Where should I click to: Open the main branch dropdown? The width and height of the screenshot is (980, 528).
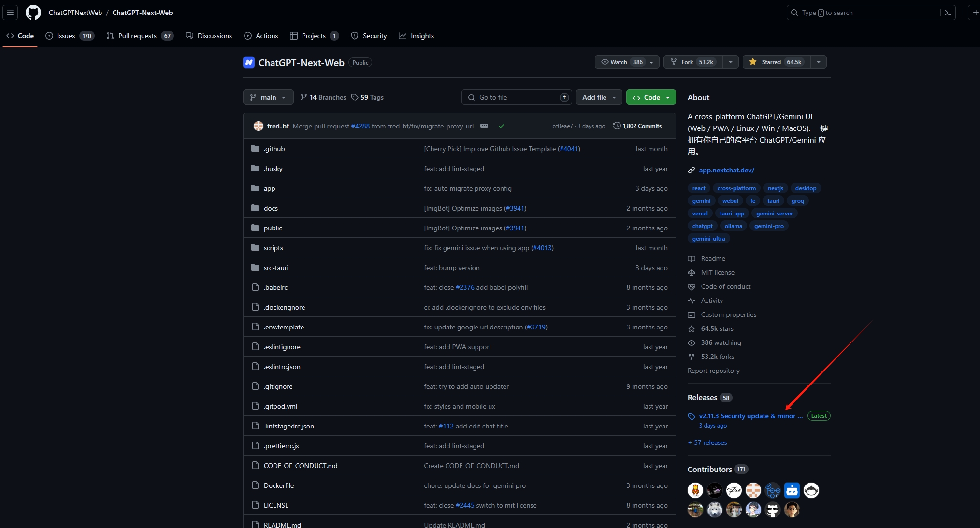[268, 97]
